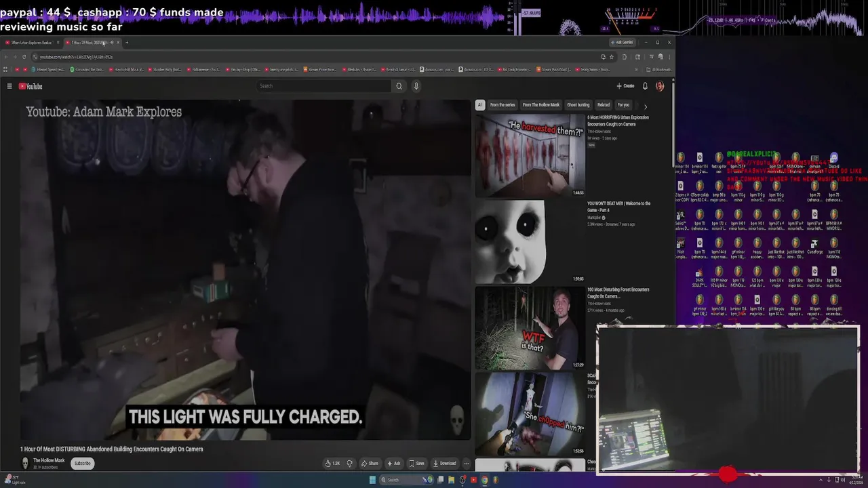Open the YouTube hamburger guide menu
The width and height of the screenshot is (868, 488).
click(9, 86)
